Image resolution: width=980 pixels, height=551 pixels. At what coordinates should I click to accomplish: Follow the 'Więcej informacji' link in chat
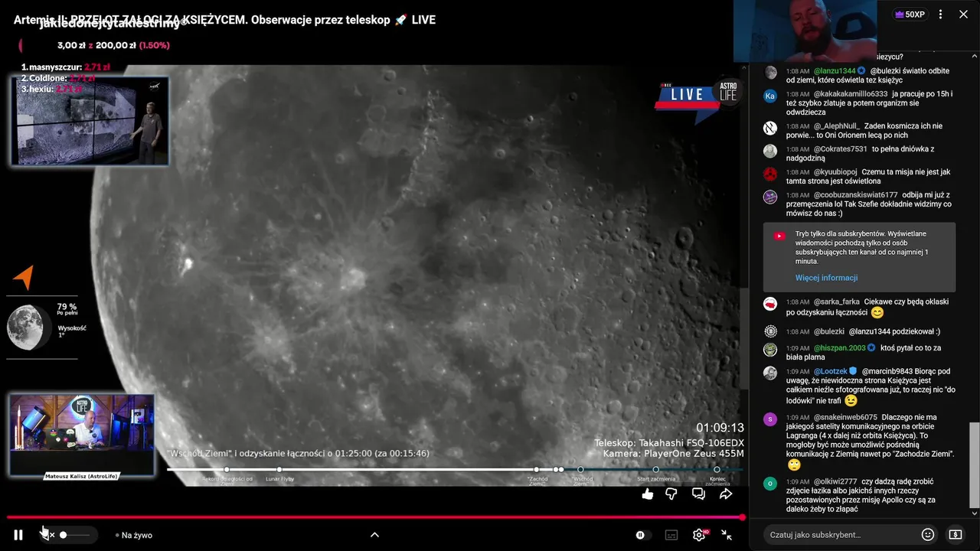coord(826,278)
